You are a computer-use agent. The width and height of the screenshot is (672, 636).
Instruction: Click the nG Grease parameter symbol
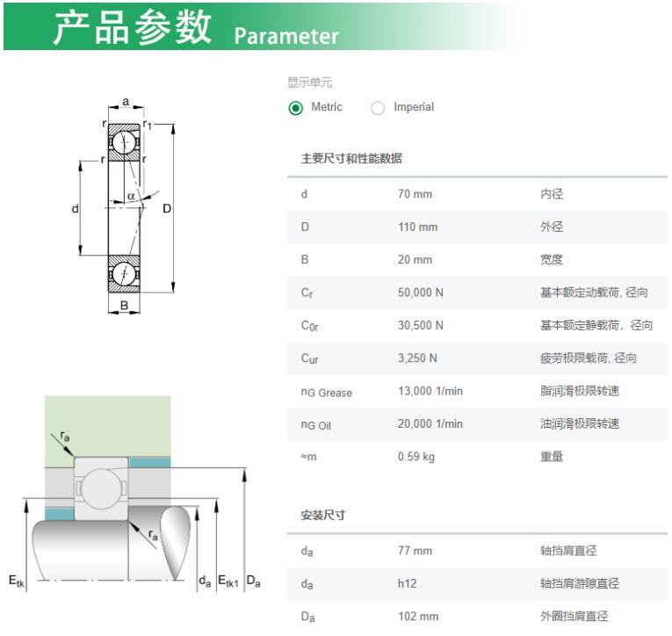tap(326, 392)
